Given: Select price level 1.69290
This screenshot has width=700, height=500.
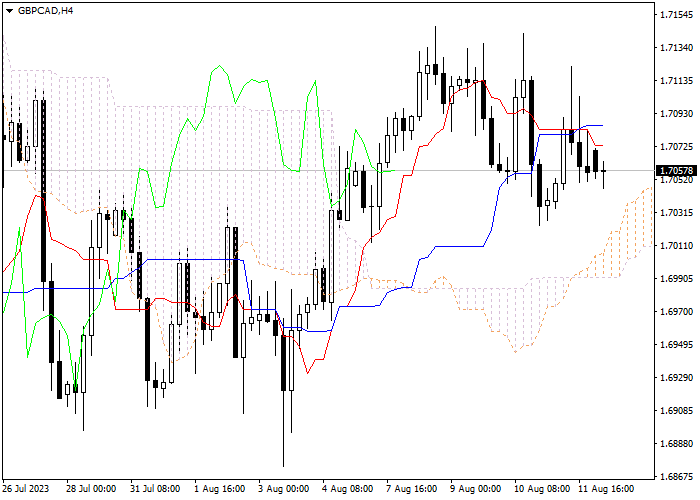Looking at the screenshot, I should coord(676,378).
